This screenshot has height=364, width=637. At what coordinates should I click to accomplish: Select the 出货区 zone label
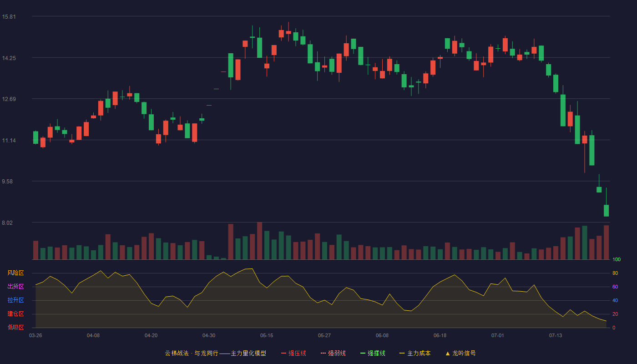tap(15, 287)
